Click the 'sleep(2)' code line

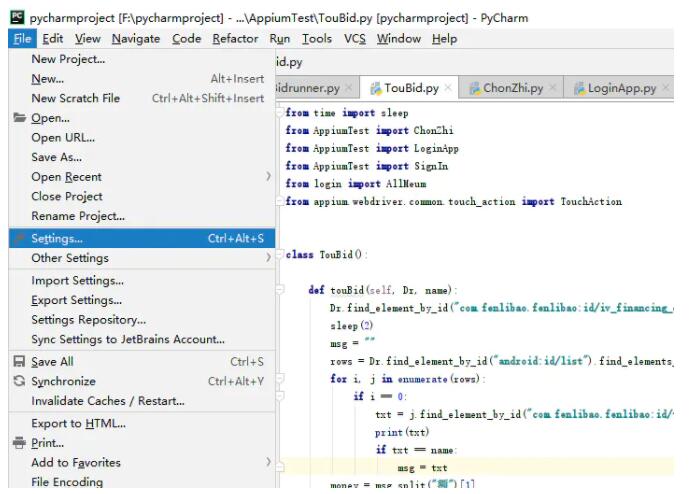coord(352,326)
